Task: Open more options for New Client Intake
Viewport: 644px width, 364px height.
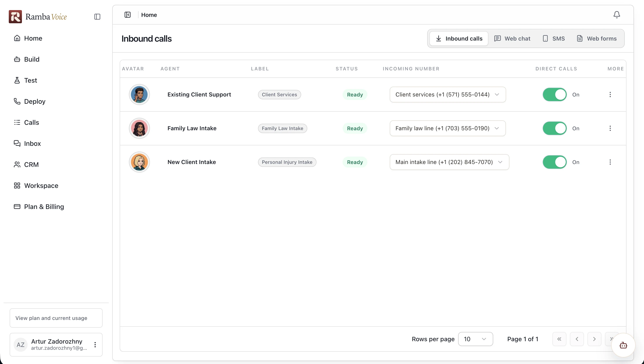Action: pyautogui.click(x=610, y=162)
